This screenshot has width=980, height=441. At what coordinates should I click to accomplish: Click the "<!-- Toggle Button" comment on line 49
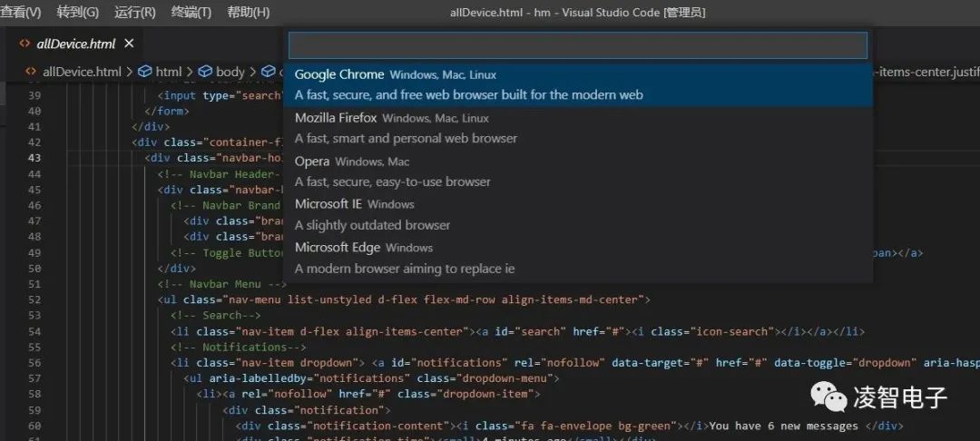click(228, 253)
